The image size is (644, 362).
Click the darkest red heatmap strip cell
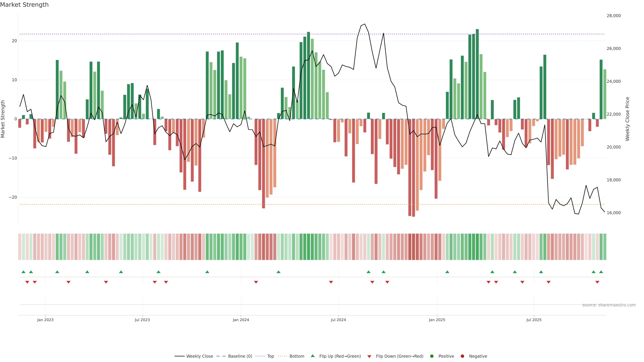[x=414, y=247]
